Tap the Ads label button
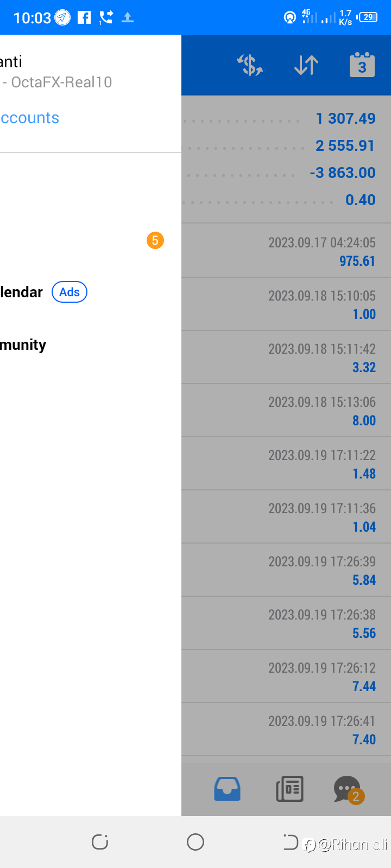391x868 pixels. point(70,292)
